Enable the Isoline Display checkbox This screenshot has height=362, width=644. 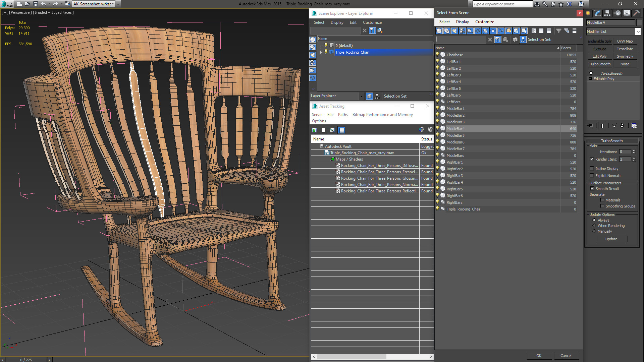[x=592, y=169]
